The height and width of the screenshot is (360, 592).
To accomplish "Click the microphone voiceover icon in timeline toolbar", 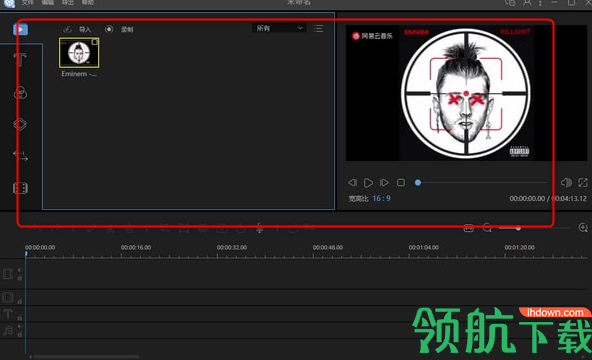I will pos(259,228).
